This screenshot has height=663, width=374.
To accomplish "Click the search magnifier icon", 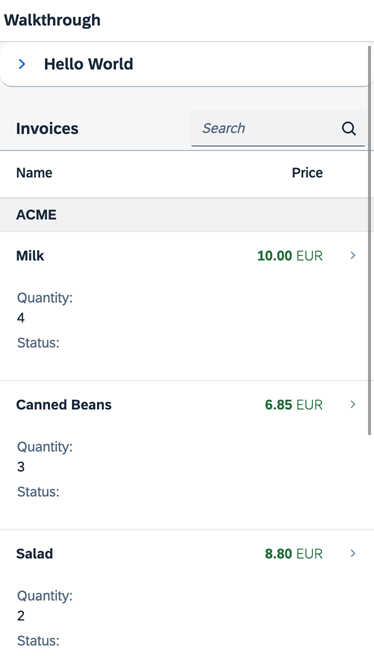I will coord(349,129).
